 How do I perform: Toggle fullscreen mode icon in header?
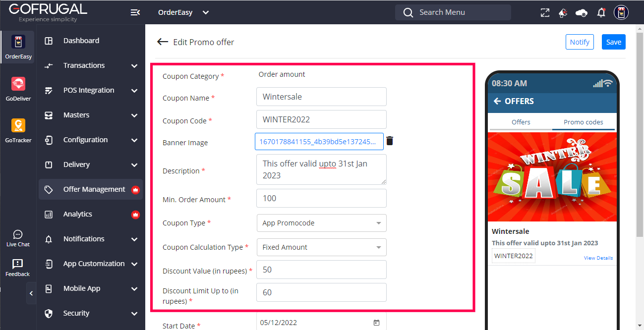545,13
